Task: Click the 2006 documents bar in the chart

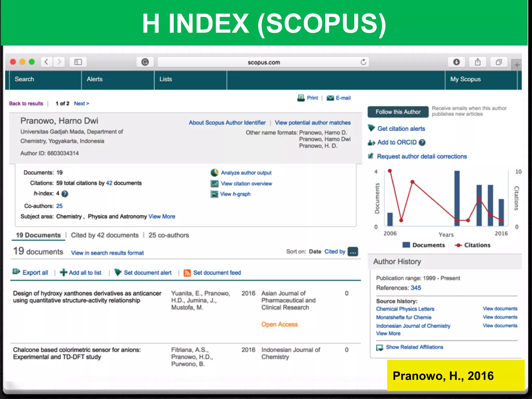Action: [x=390, y=219]
